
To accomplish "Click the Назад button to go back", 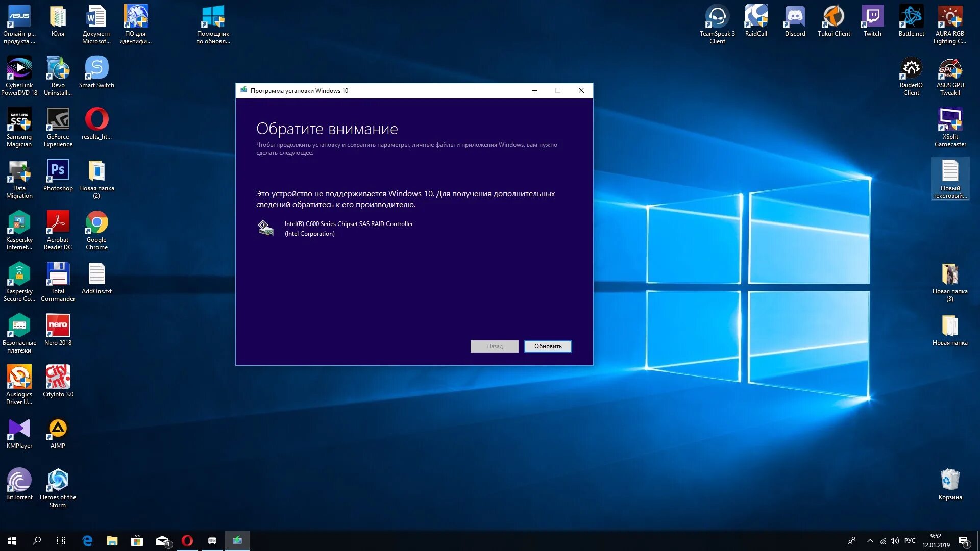I will 495,346.
